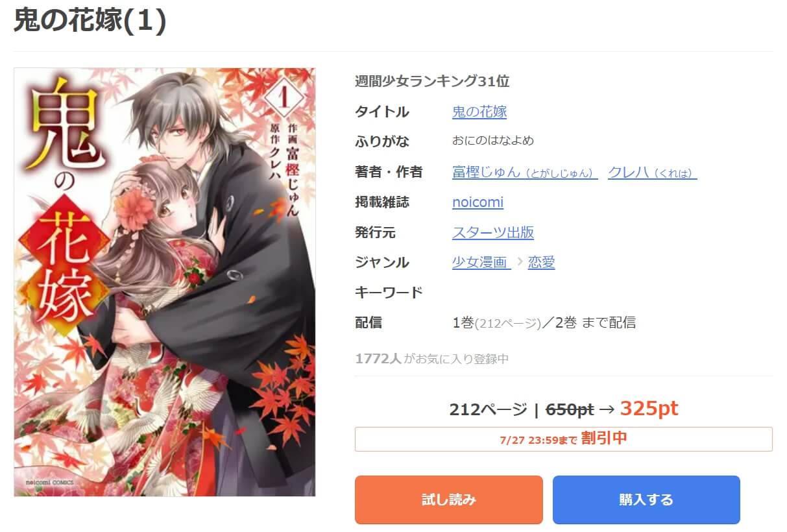Viewport: 787px width, 532px height.
Task: Click the 購入する purchase button
Action: click(646, 500)
